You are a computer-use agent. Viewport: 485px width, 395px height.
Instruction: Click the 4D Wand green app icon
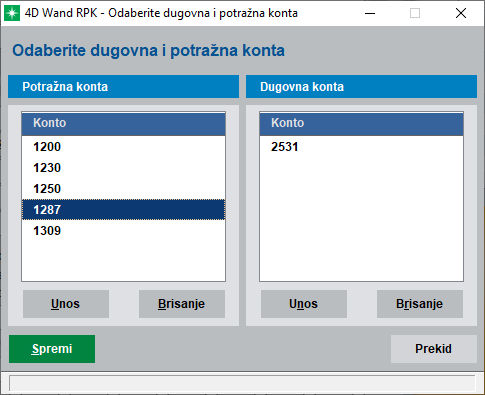pos(12,13)
